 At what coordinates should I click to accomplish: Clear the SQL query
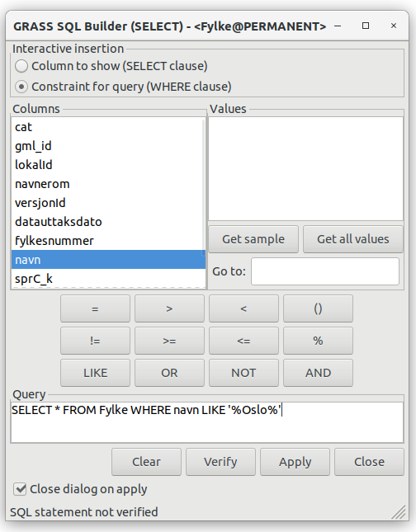(x=146, y=462)
